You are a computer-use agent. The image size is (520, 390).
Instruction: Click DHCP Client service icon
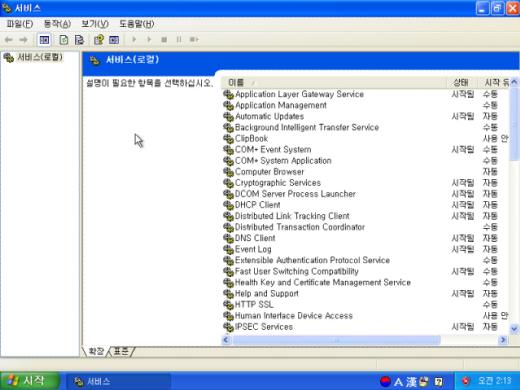(228, 205)
